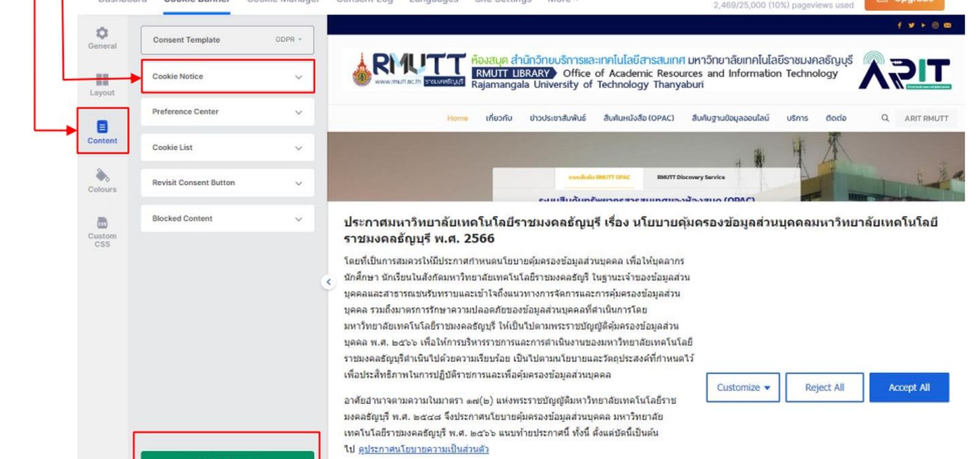Click the ARIT RMUTT button in navigation
980x459 pixels.
tap(926, 118)
